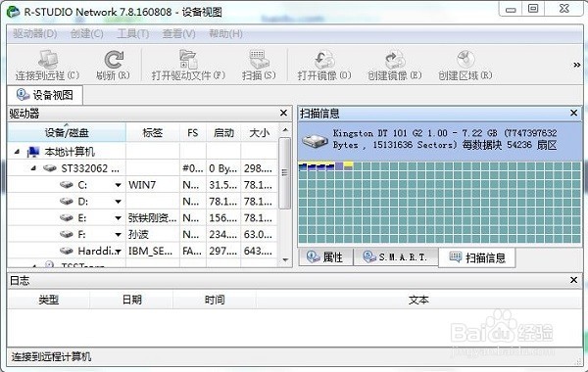Click the 298.... size cell of ST332062
This screenshot has width=588, height=372.
(259, 168)
